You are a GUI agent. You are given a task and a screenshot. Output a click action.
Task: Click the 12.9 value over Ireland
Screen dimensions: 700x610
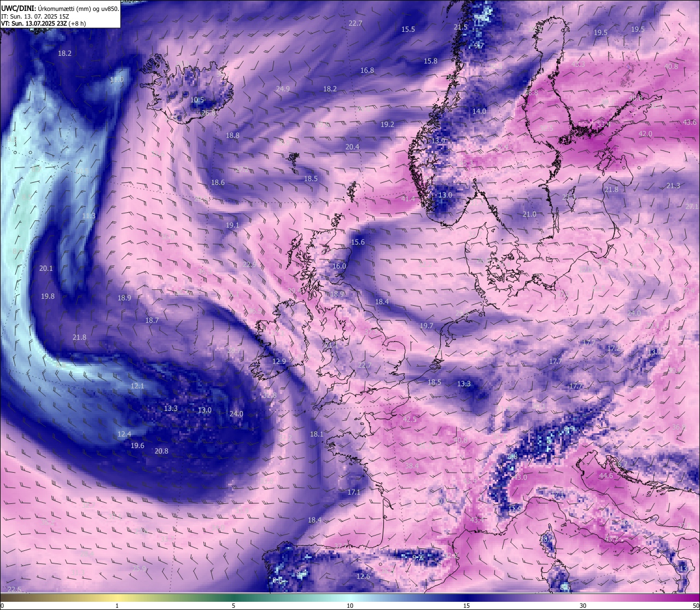click(x=279, y=362)
